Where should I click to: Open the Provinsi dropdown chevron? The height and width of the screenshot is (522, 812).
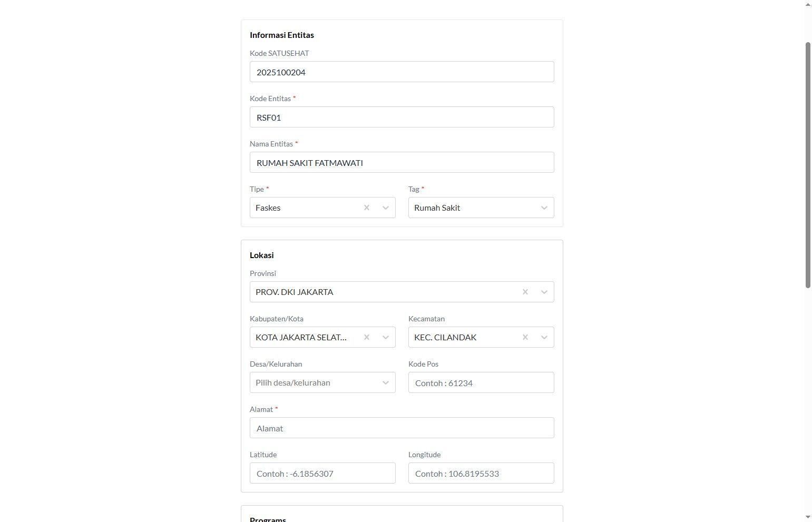544,292
